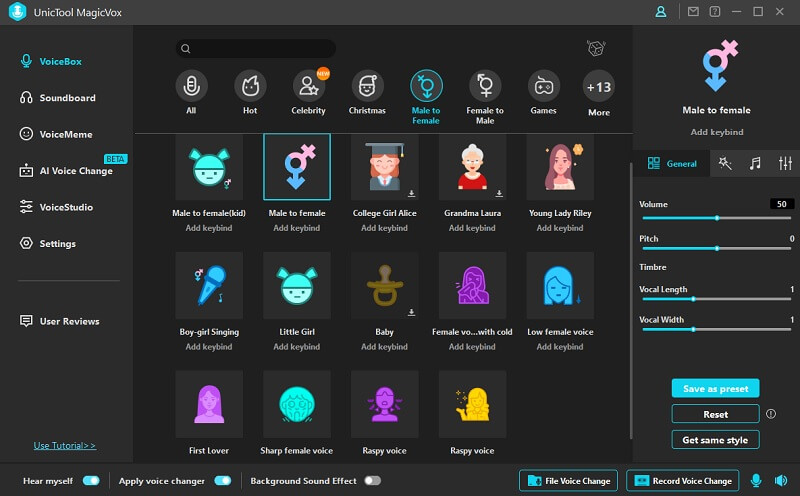The height and width of the screenshot is (496, 800).
Task: Open the user account icon
Action: tap(661, 12)
